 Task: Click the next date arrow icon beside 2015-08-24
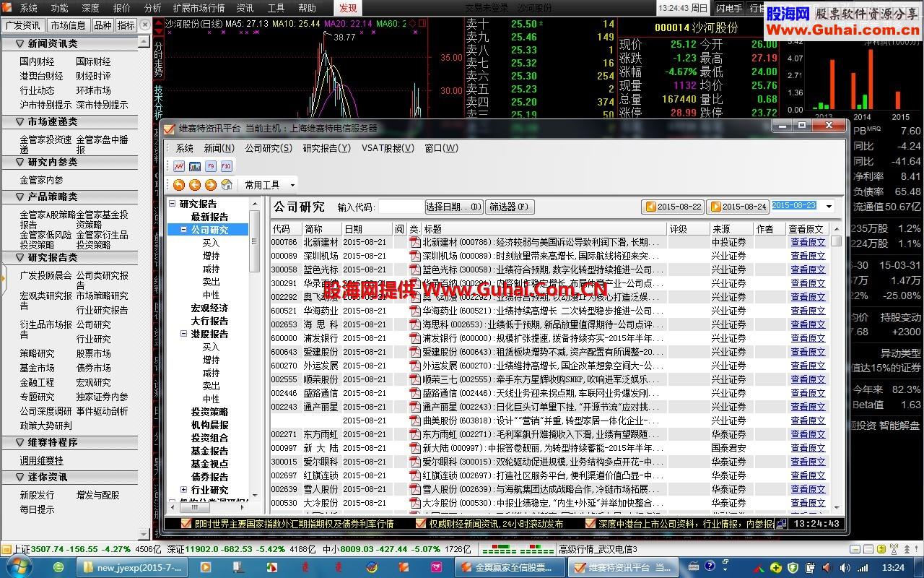(x=715, y=207)
